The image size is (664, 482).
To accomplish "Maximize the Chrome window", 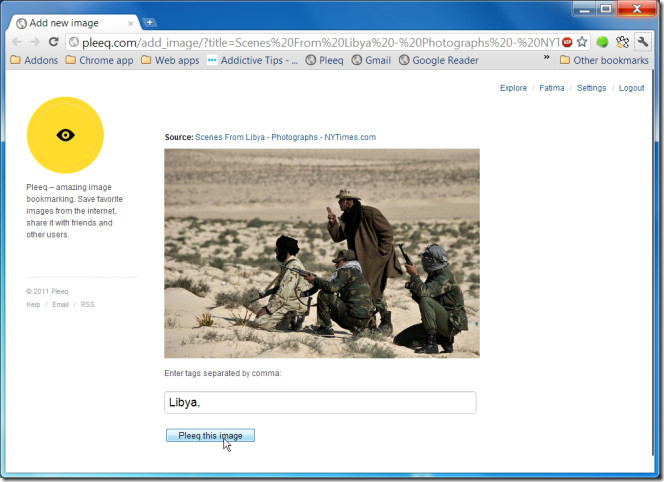I will click(x=606, y=8).
